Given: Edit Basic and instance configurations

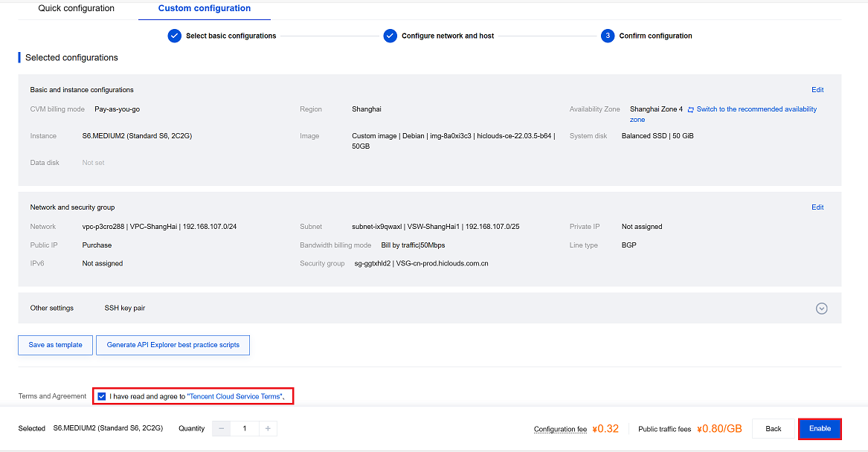Looking at the screenshot, I should click(x=817, y=90).
